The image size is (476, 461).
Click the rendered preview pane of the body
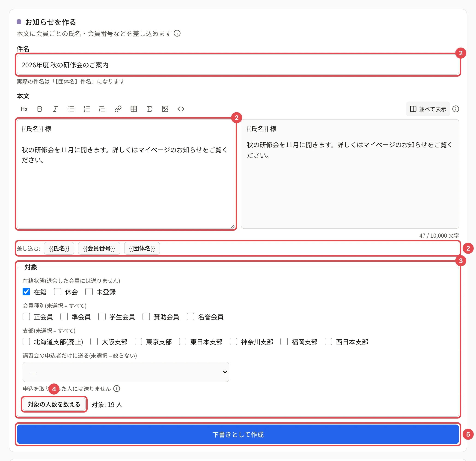pyautogui.click(x=350, y=174)
